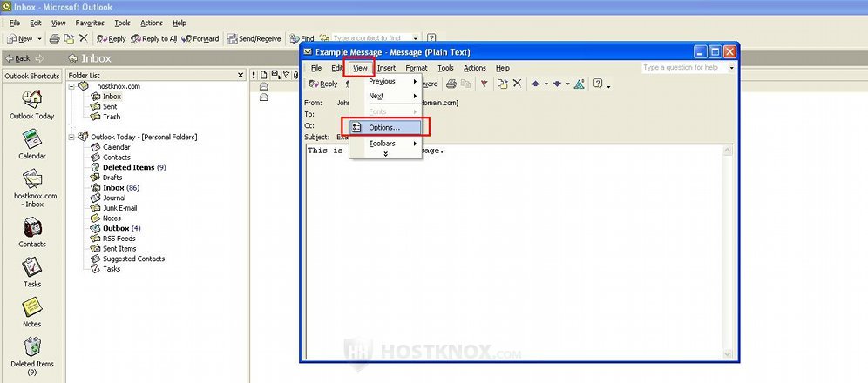Select the Drafts folder in Personal Folders
The width and height of the screenshot is (868, 383).
point(112,178)
